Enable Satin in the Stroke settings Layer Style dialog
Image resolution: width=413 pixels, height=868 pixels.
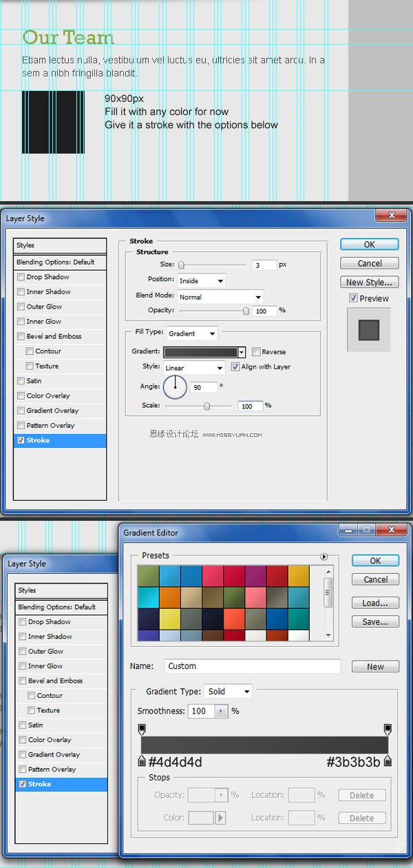[x=21, y=381]
